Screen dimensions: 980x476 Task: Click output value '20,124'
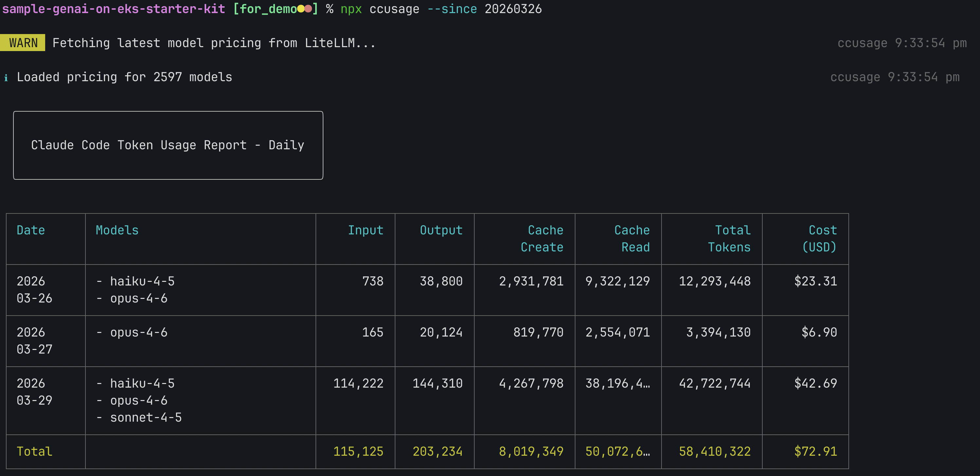[x=441, y=332]
